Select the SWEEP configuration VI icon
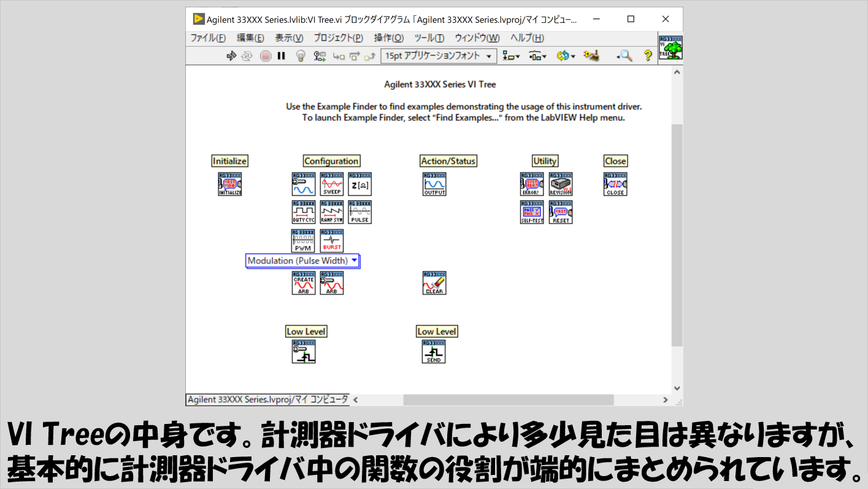Image resolution: width=868 pixels, height=489 pixels. click(x=332, y=184)
